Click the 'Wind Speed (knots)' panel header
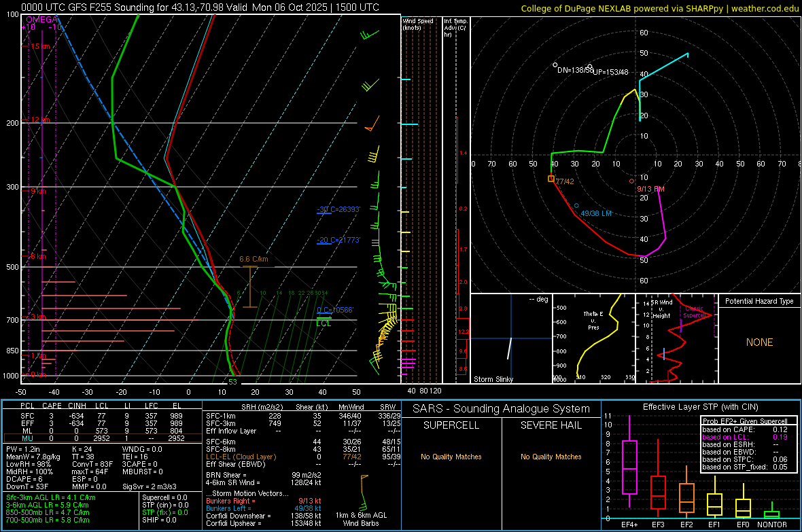The height and width of the screenshot is (532, 802). [x=417, y=24]
